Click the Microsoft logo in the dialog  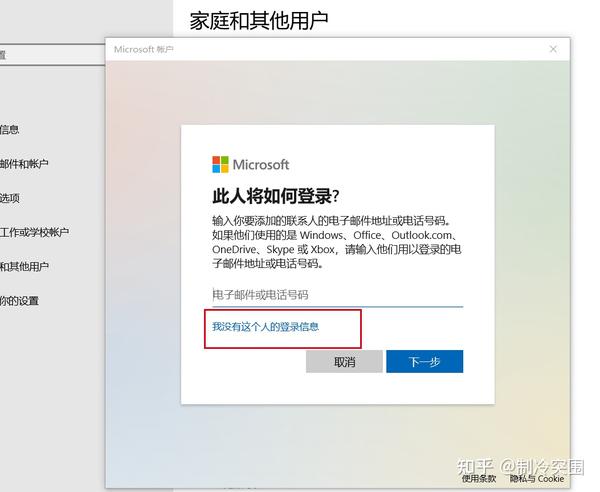tap(251, 165)
